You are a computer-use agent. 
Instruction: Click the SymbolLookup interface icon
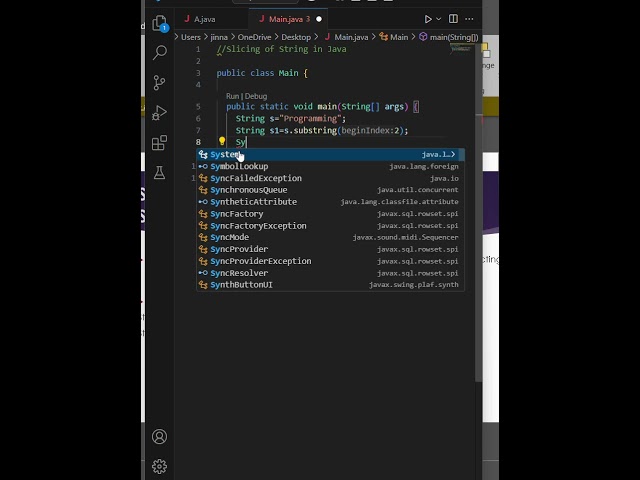pos(203,166)
